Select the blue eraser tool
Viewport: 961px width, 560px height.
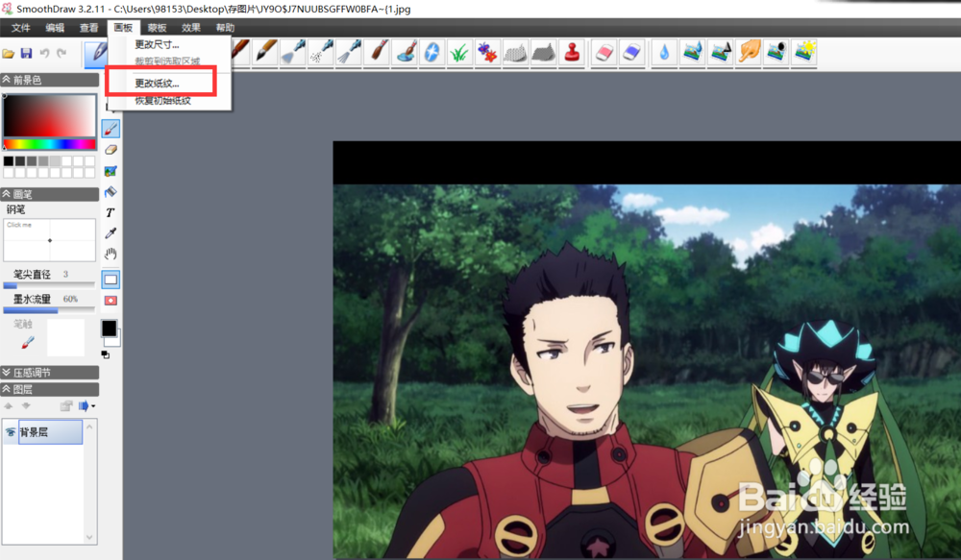tap(631, 52)
